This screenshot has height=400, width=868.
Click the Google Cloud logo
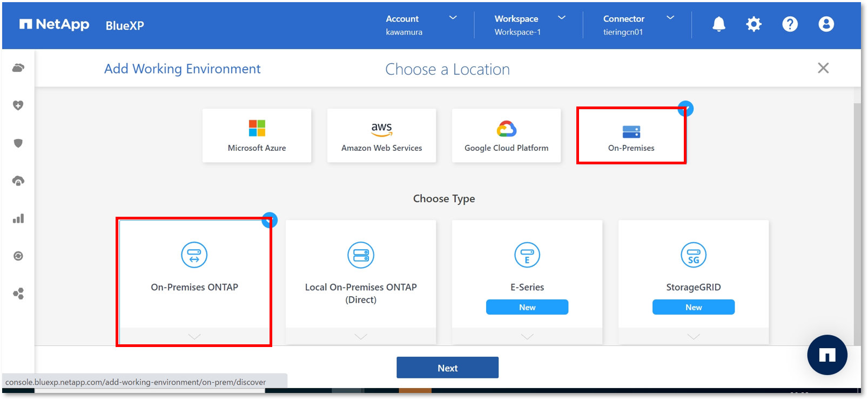tap(507, 129)
